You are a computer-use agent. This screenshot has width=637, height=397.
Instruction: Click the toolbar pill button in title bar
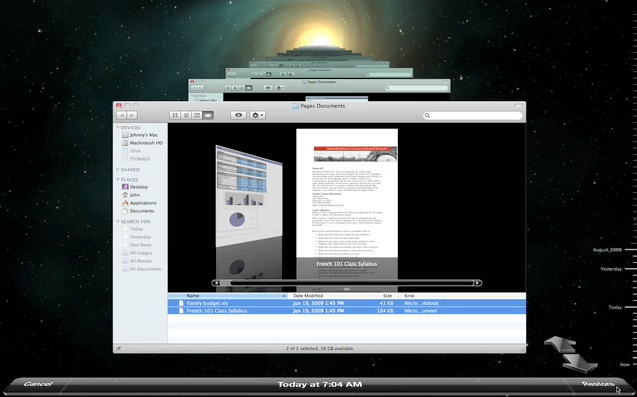click(x=519, y=106)
